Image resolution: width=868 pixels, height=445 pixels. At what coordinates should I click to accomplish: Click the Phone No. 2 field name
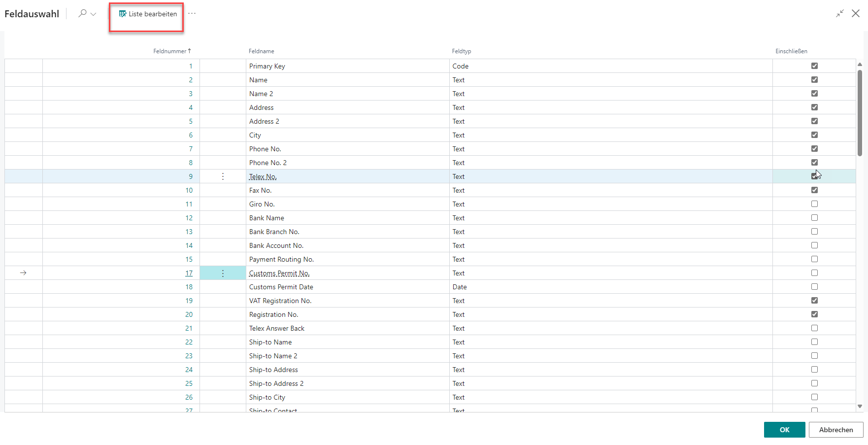[268, 163]
